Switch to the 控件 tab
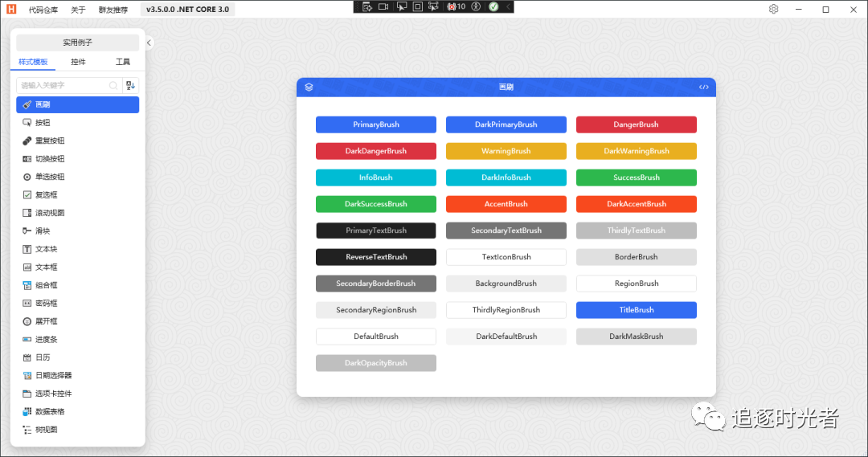868x457 pixels. click(78, 62)
